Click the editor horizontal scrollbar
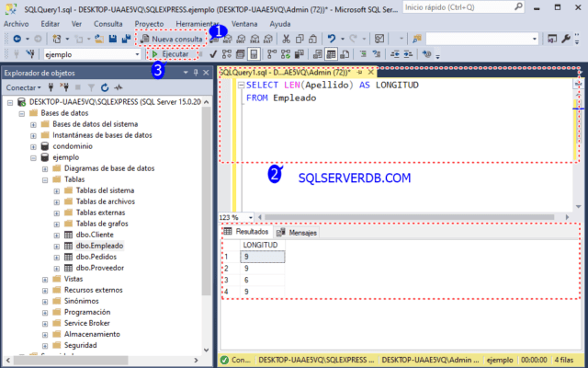The width and height of the screenshot is (588, 368). (x=409, y=217)
